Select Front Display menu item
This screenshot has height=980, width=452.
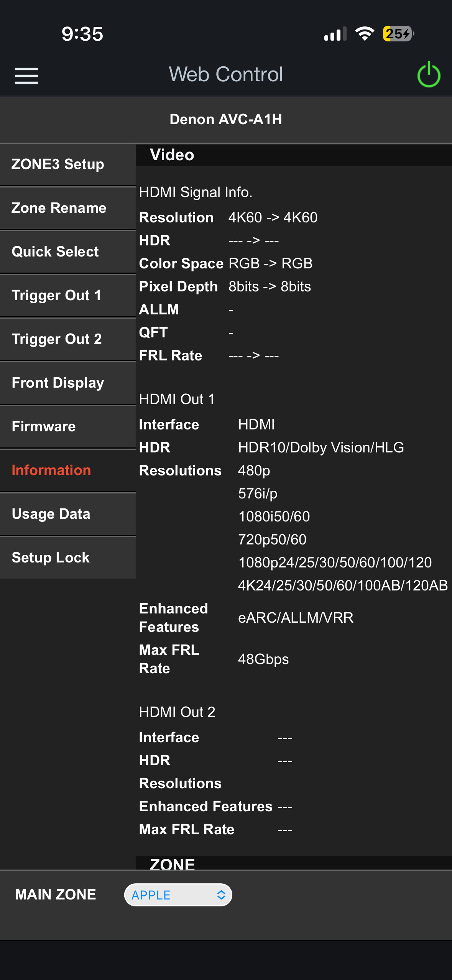(x=68, y=383)
